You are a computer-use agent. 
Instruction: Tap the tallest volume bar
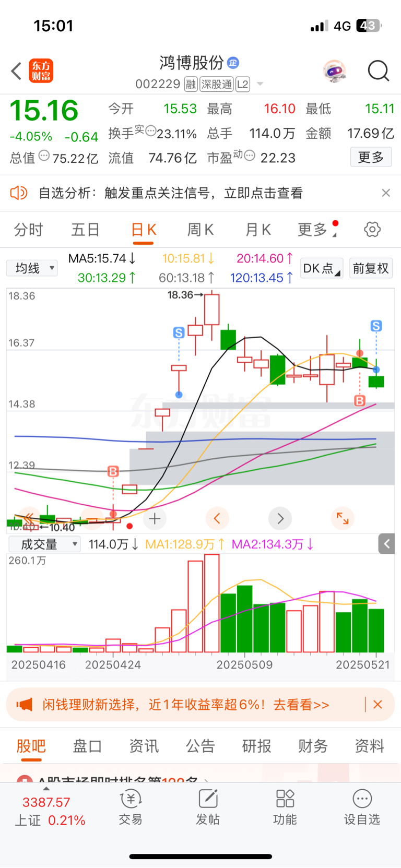click(212, 603)
